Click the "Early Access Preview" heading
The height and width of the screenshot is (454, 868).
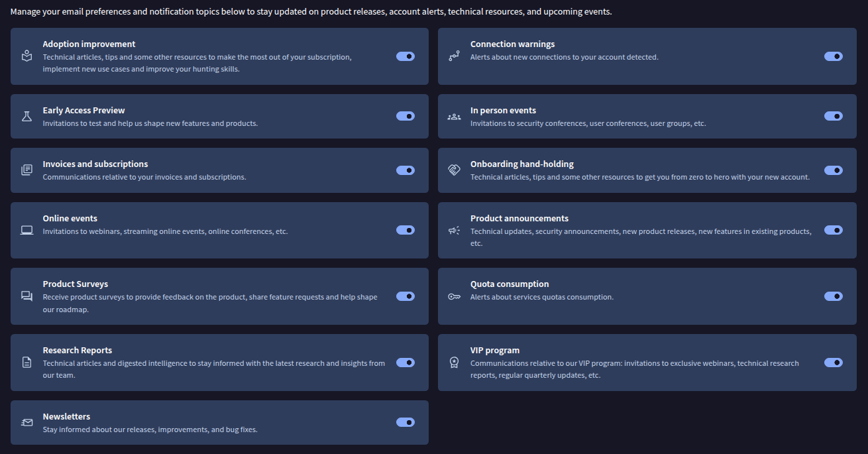point(83,110)
